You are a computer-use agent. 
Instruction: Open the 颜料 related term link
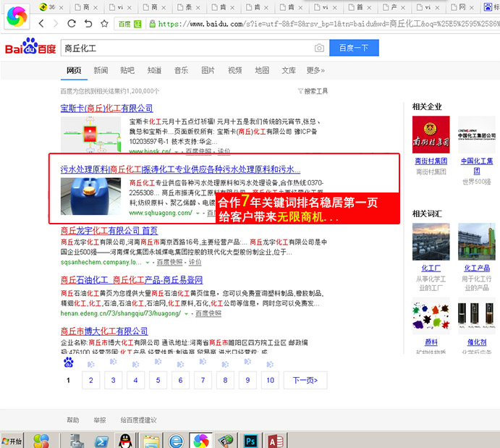(431, 342)
